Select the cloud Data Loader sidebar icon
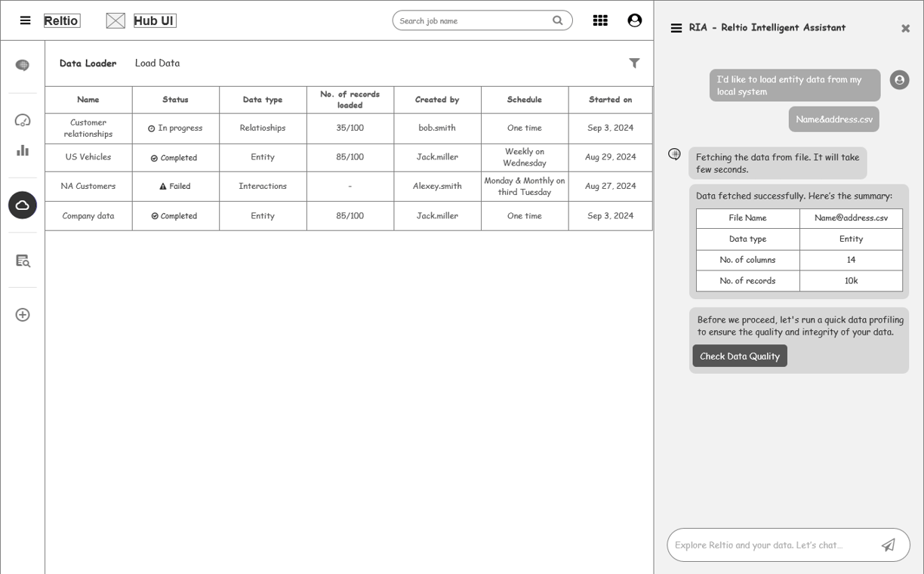The image size is (924, 574). coord(23,205)
